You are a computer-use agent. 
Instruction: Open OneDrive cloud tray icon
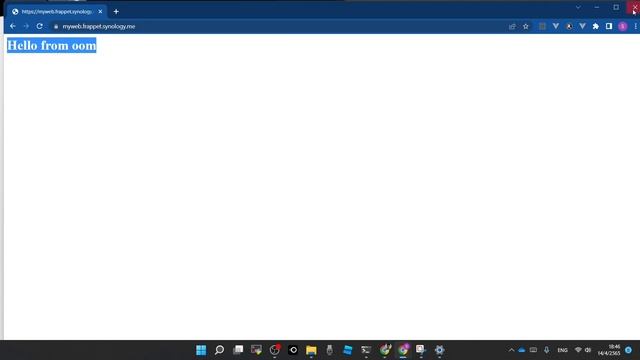tap(522, 350)
